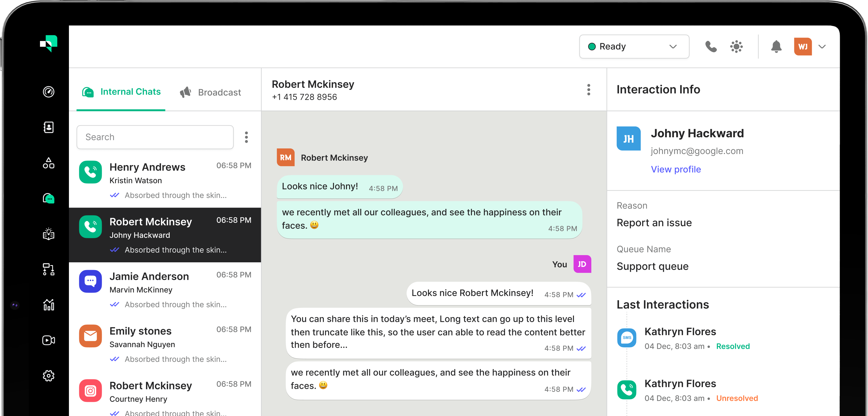Click the Unresolved status label

click(737, 398)
